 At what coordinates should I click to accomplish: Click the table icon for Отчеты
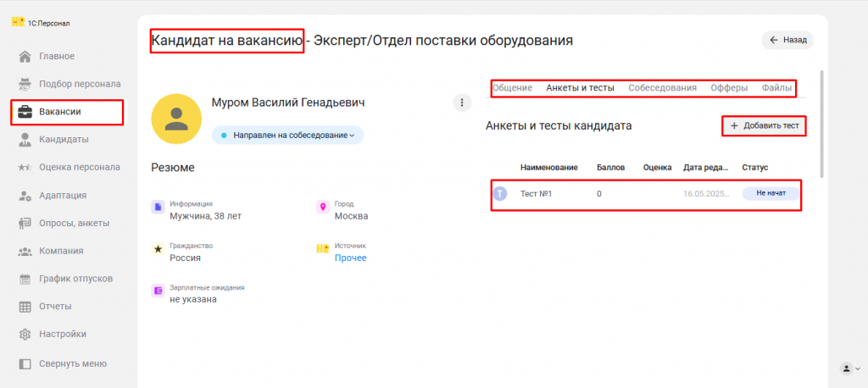pyautogui.click(x=25, y=307)
